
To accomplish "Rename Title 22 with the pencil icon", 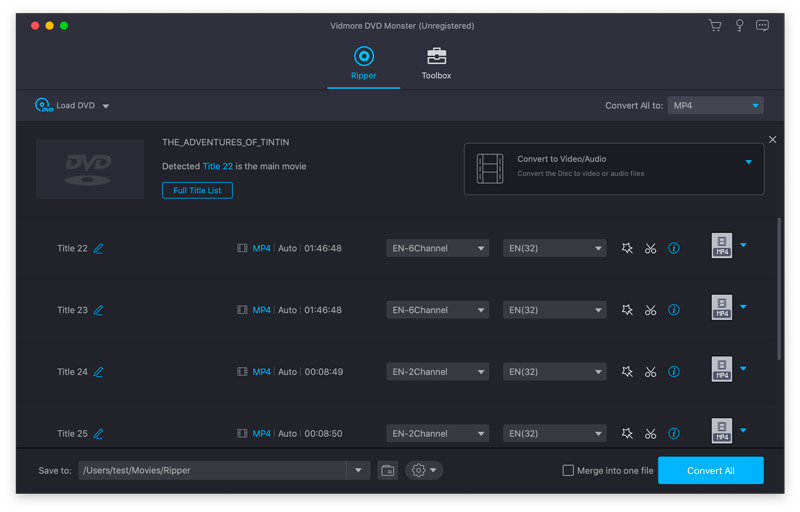I will click(x=98, y=248).
